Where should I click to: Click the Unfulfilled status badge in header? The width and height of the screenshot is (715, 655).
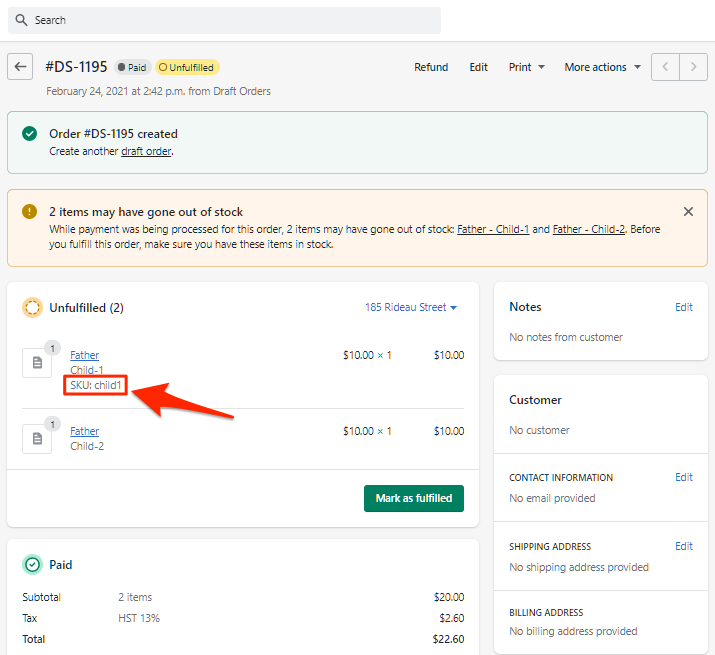(x=187, y=68)
